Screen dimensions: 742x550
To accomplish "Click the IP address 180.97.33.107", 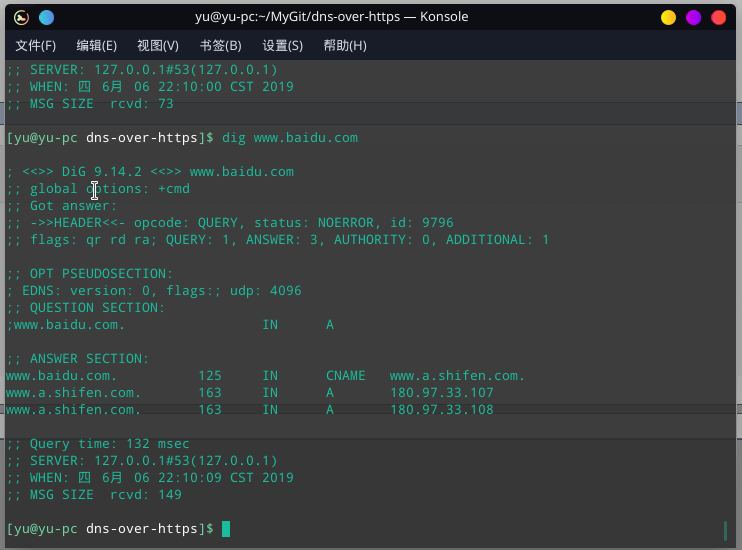I will (x=442, y=392).
